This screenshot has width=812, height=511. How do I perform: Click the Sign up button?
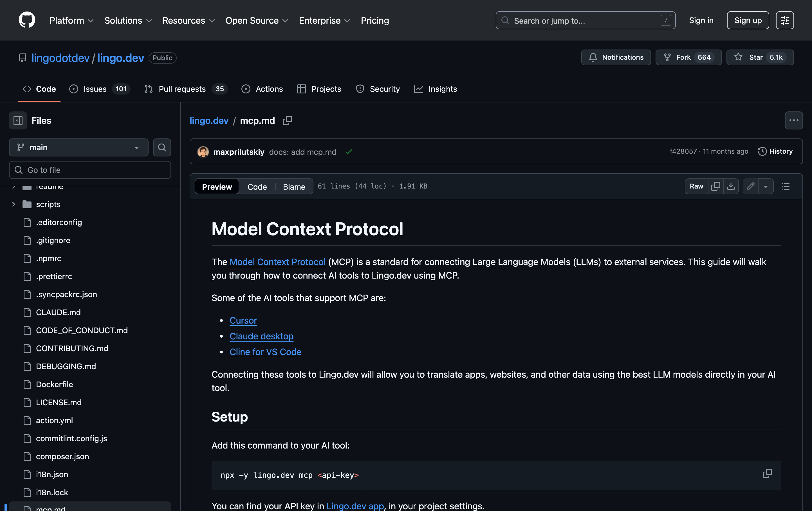click(x=748, y=20)
